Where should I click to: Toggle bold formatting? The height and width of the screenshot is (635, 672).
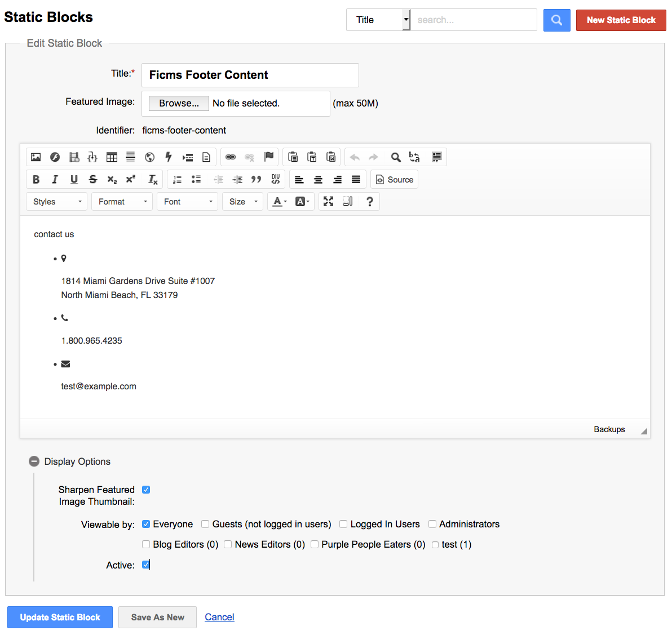36,180
